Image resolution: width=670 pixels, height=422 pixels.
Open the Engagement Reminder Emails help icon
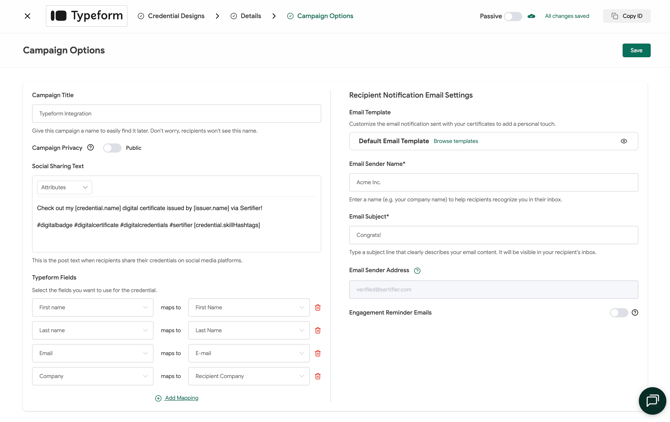[635, 313]
